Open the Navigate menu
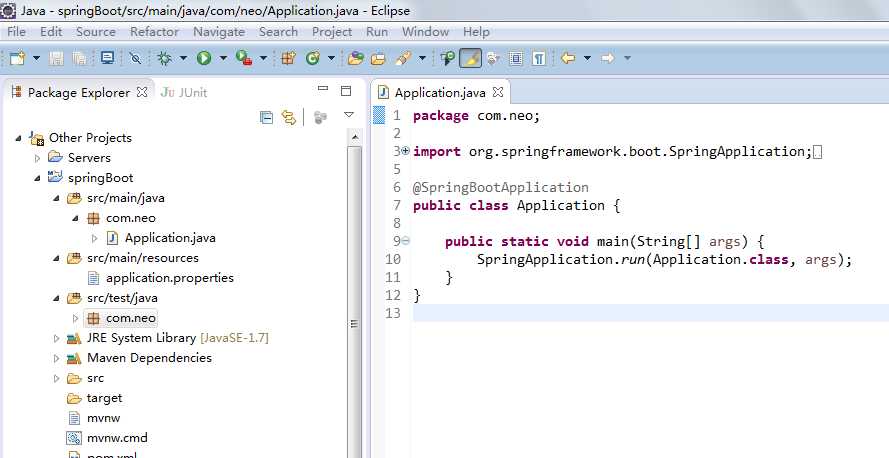This screenshot has width=889, height=458. point(219,32)
